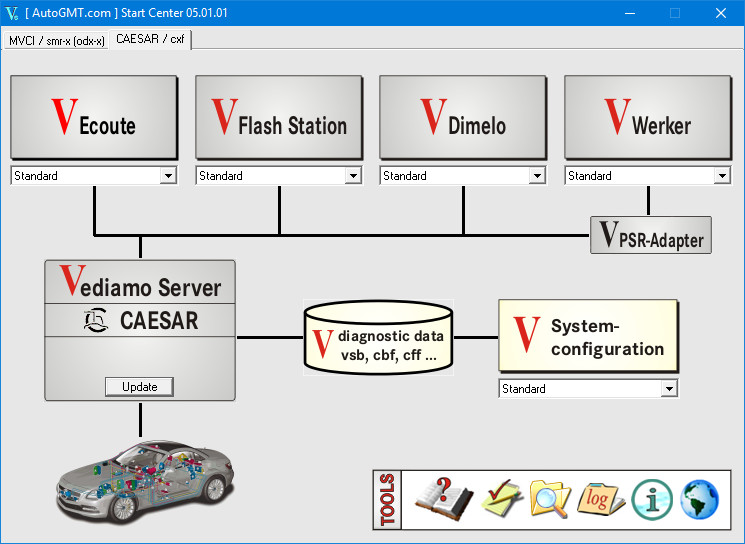This screenshot has height=544, width=745.
Task: Launch Ecoute application
Action: pyautogui.click(x=94, y=117)
